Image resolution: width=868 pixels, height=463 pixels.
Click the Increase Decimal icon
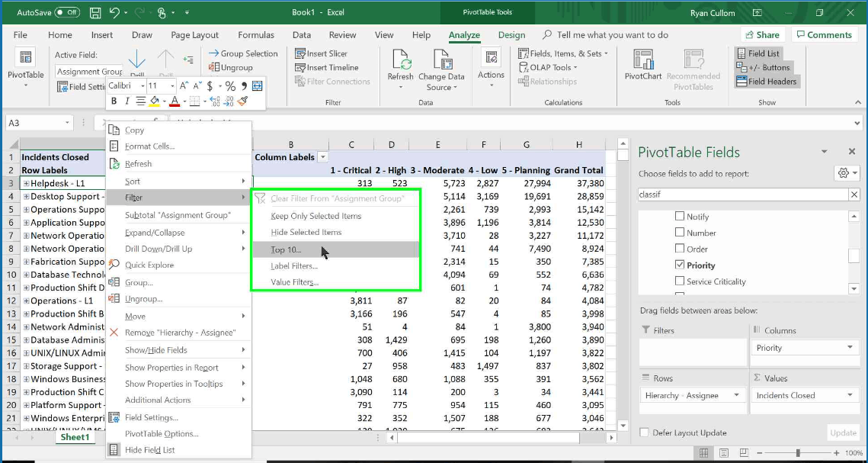point(216,101)
